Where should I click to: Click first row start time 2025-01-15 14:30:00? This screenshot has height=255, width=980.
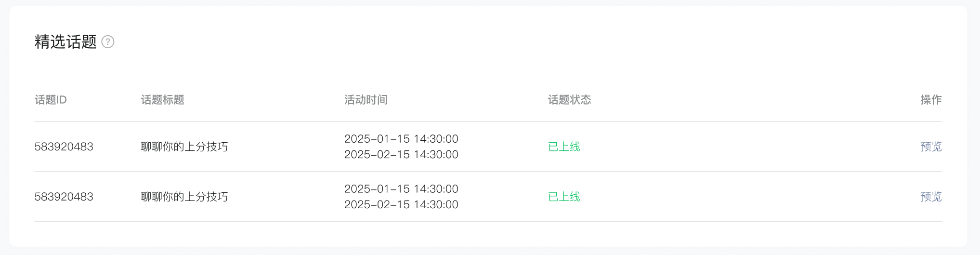point(401,139)
